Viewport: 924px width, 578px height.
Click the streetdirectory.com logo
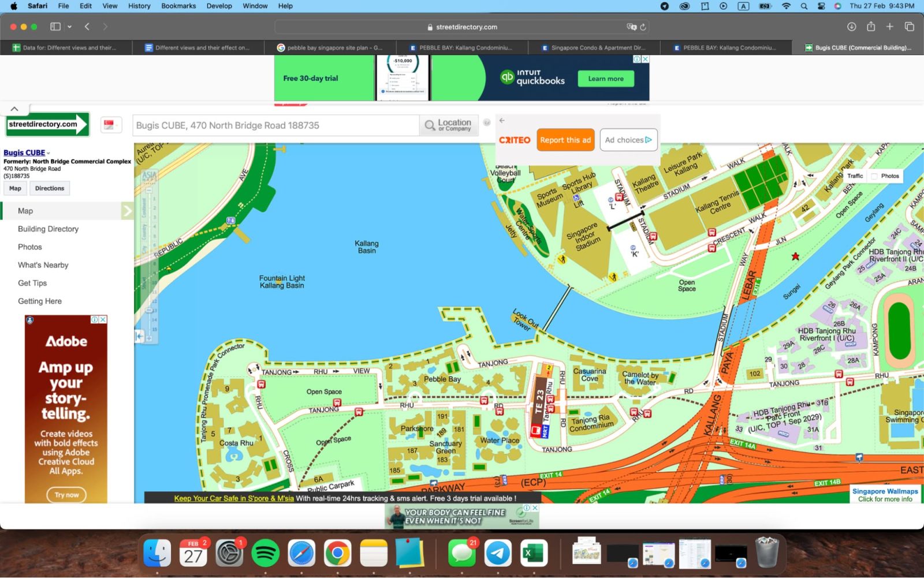[47, 124]
